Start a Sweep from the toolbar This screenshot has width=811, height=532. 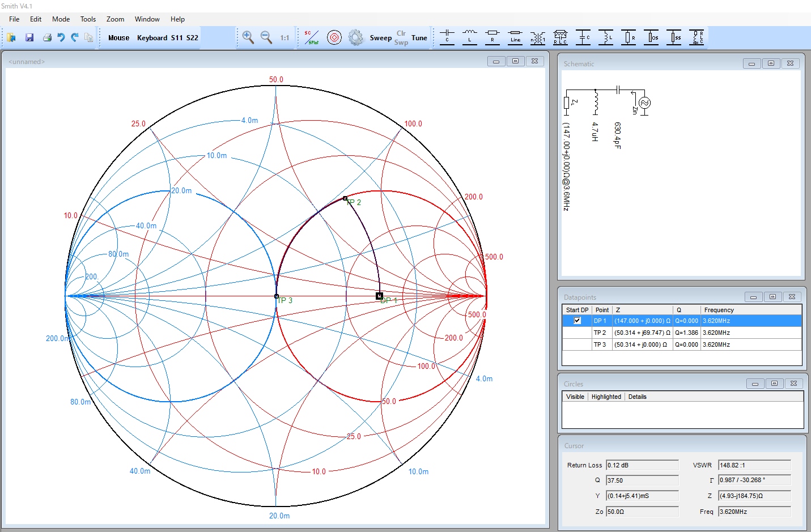coord(381,38)
